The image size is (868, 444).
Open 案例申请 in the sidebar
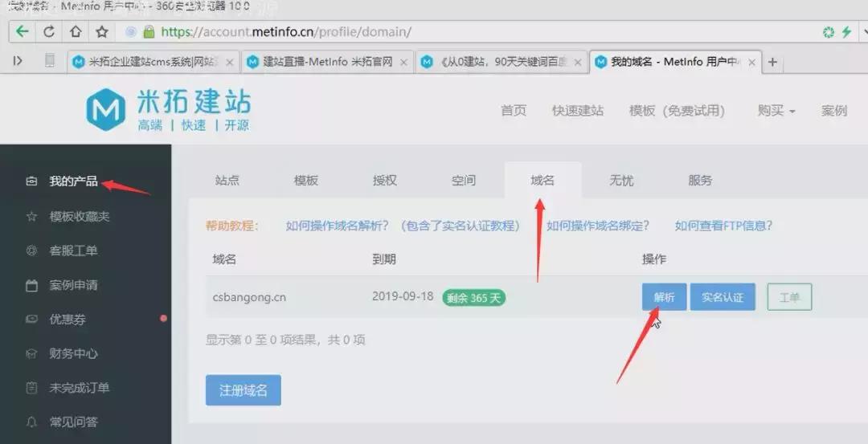(73, 285)
